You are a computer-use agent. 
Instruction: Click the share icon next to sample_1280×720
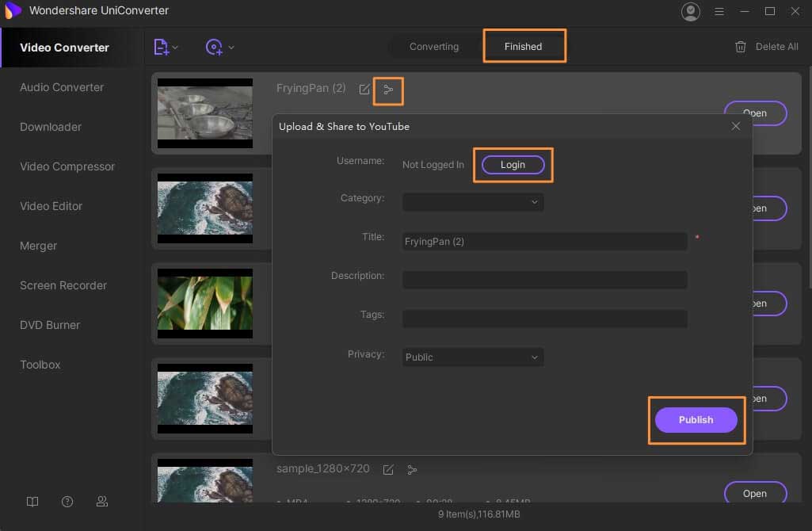(412, 470)
